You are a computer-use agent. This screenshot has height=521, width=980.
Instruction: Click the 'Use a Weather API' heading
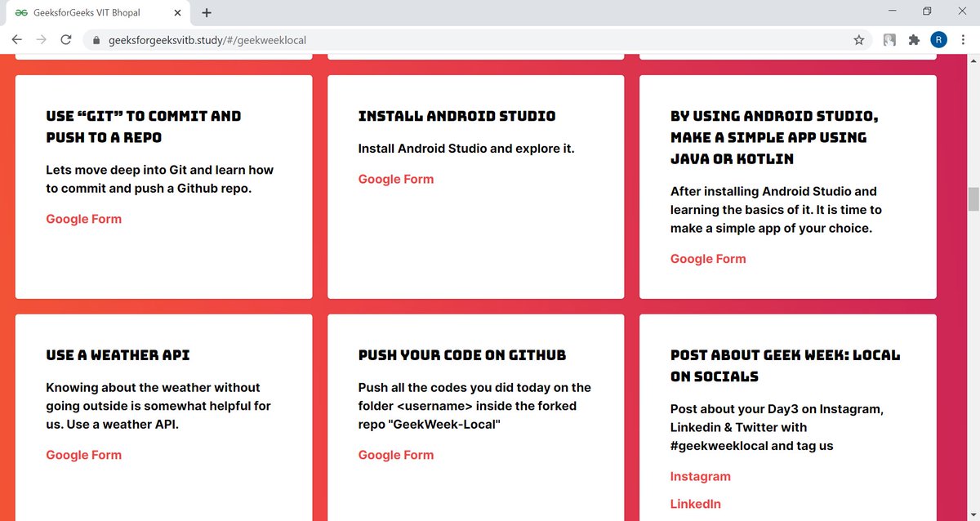(118, 355)
